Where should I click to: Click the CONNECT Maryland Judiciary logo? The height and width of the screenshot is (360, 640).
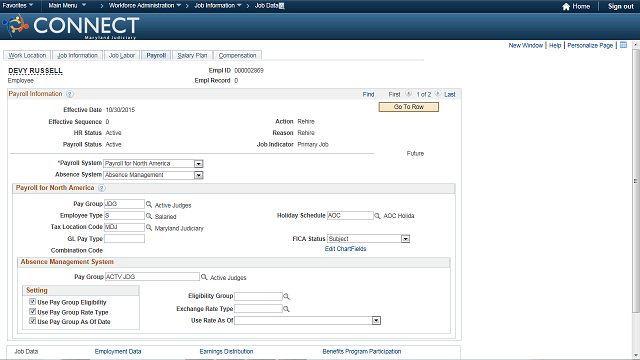point(71,27)
